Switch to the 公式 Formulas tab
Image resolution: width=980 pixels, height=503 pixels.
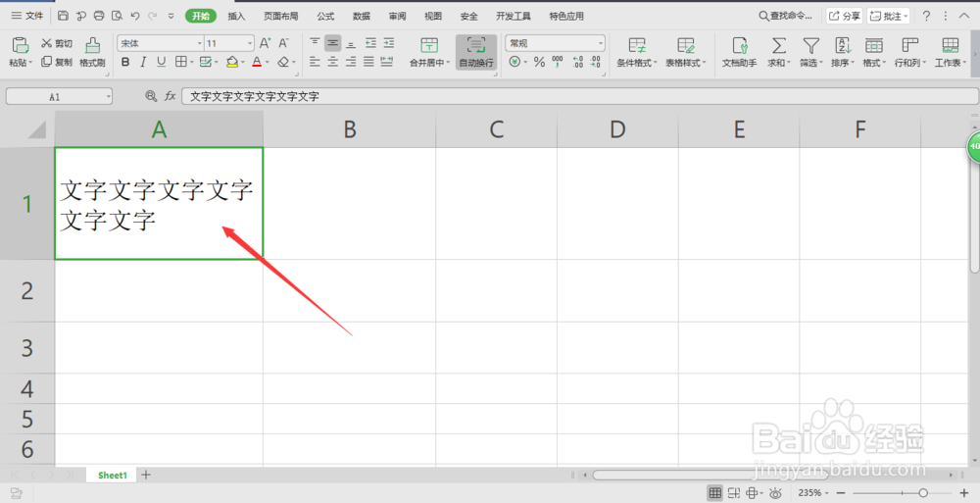point(325,17)
